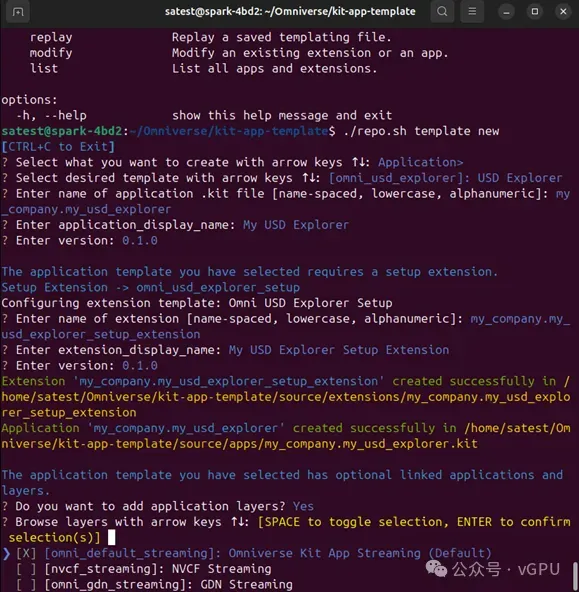Open the terminal search icon
The height and width of the screenshot is (592, 579).
(x=442, y=12)
